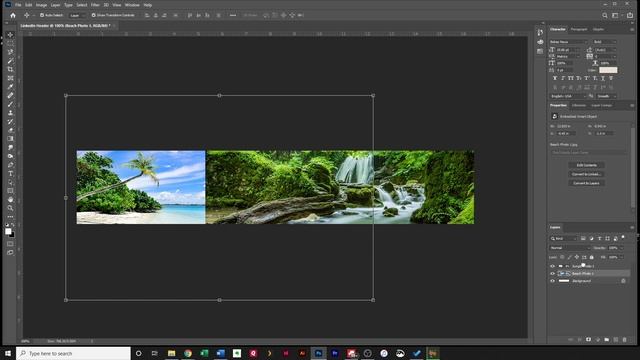Click the Search icon at top right
The image size is (640, 360).
(605, 16)
